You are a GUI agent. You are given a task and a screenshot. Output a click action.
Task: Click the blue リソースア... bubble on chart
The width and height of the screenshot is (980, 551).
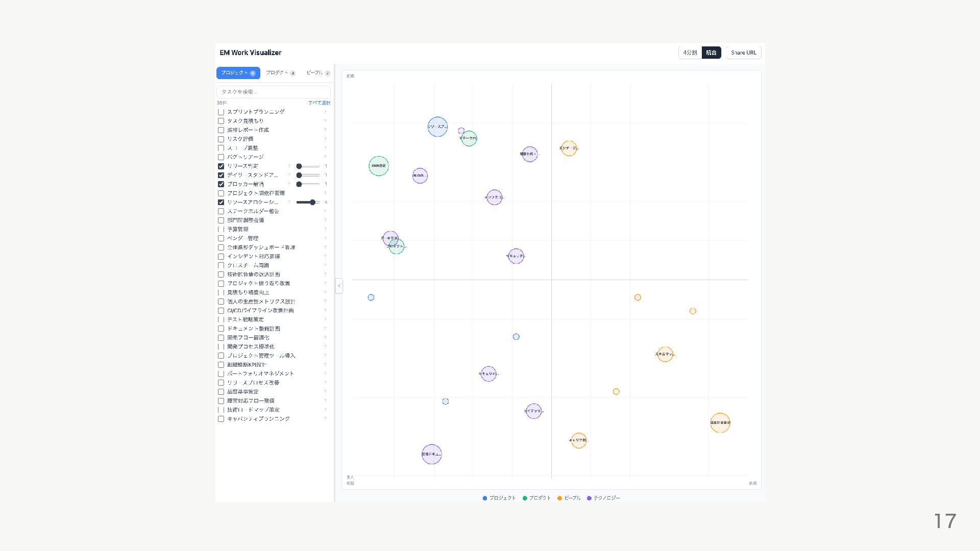pos(437,127)
